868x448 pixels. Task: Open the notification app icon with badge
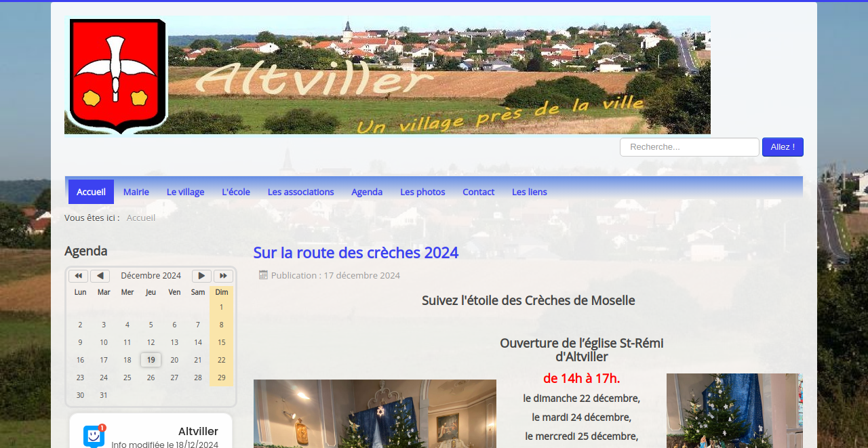click(94, 435)
